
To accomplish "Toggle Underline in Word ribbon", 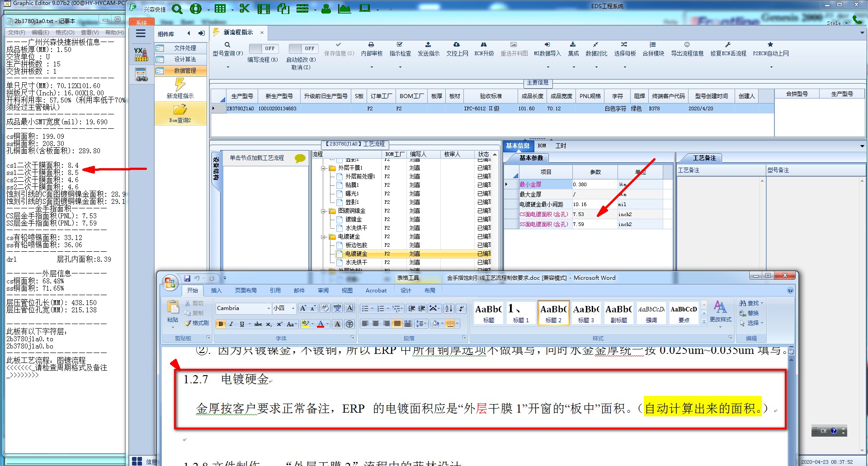I will tap(242, 324).
